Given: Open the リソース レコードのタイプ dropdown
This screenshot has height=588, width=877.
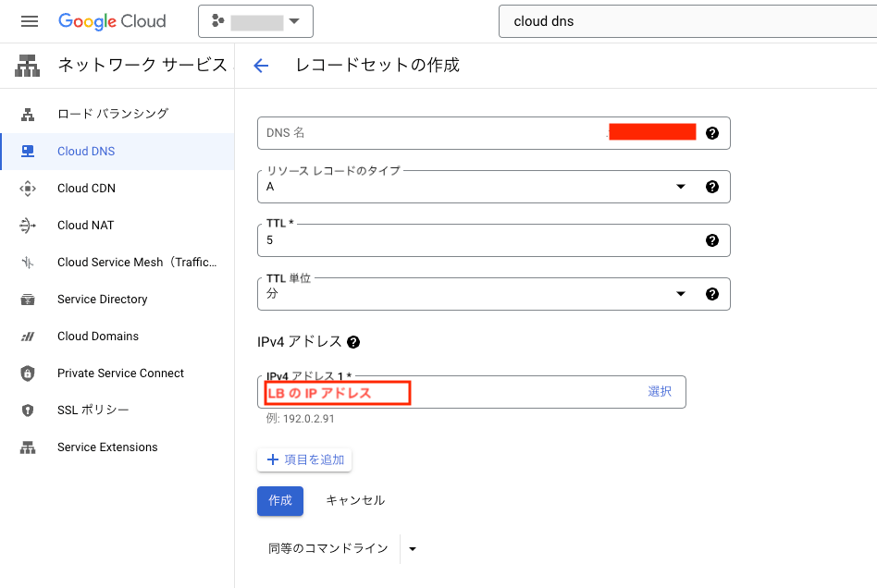Looking at the screenshot, I should tap(681, 187).
